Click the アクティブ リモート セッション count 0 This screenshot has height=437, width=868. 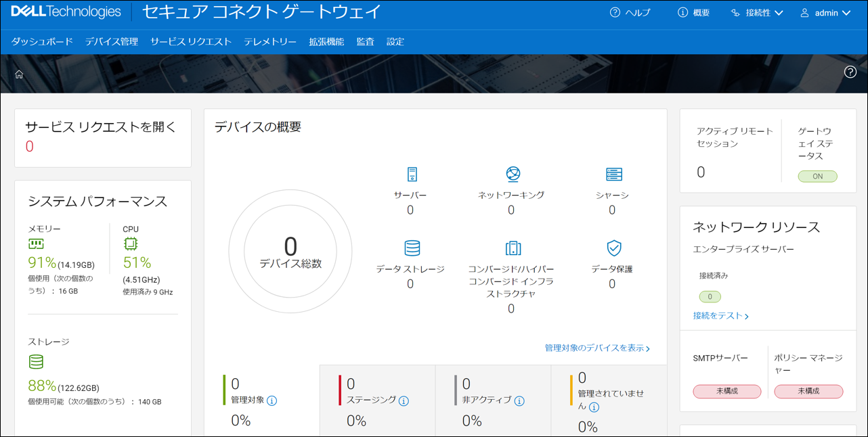tap(701, 172)
